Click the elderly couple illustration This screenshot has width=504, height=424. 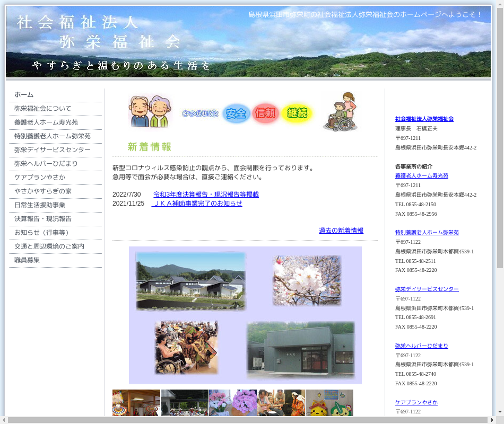pyautogui.click(x=150, y=112)
